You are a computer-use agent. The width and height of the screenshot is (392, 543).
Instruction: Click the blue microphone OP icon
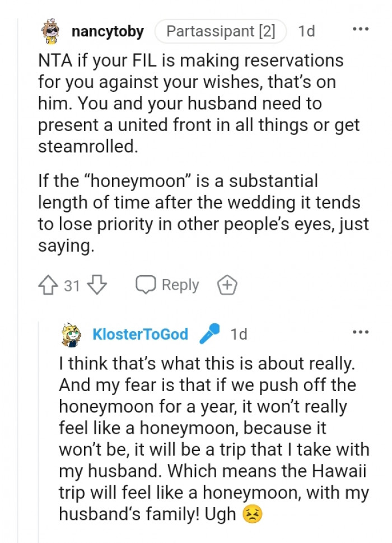click(x=210, y=334)
